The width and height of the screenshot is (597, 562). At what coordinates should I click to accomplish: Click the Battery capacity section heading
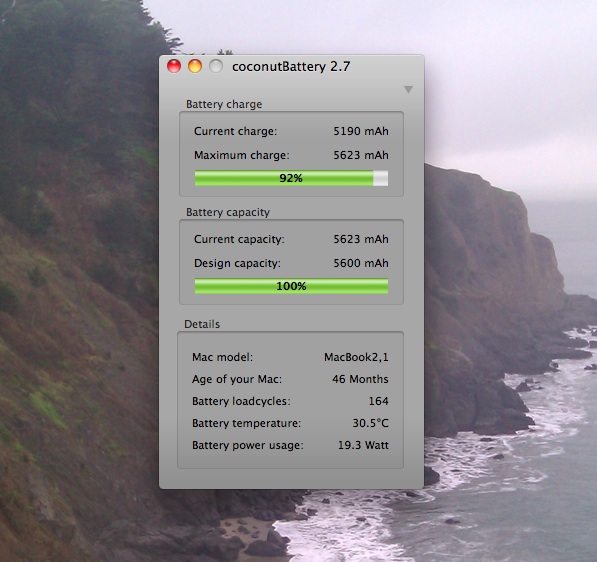pyautogui.click(x=228, y=212)
